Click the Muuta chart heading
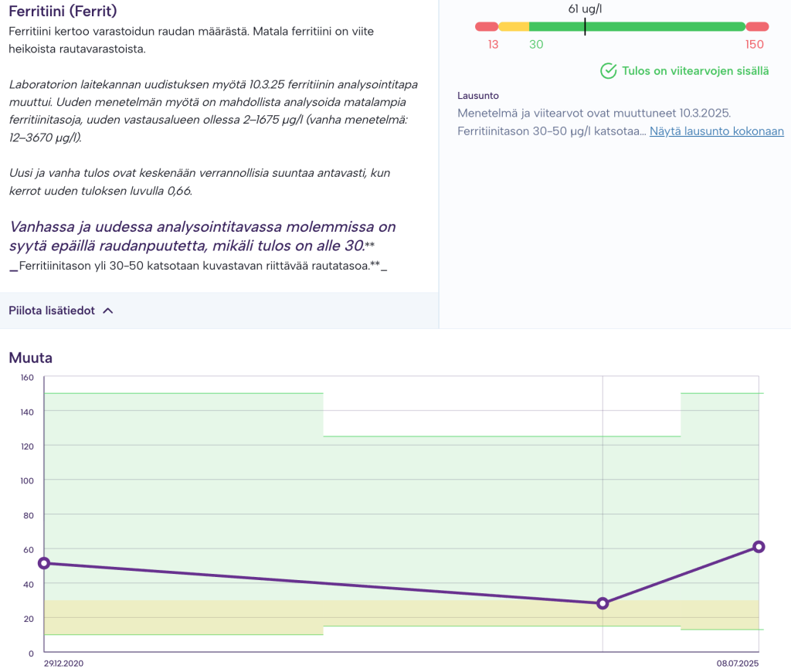 click(x=30, y=358)
